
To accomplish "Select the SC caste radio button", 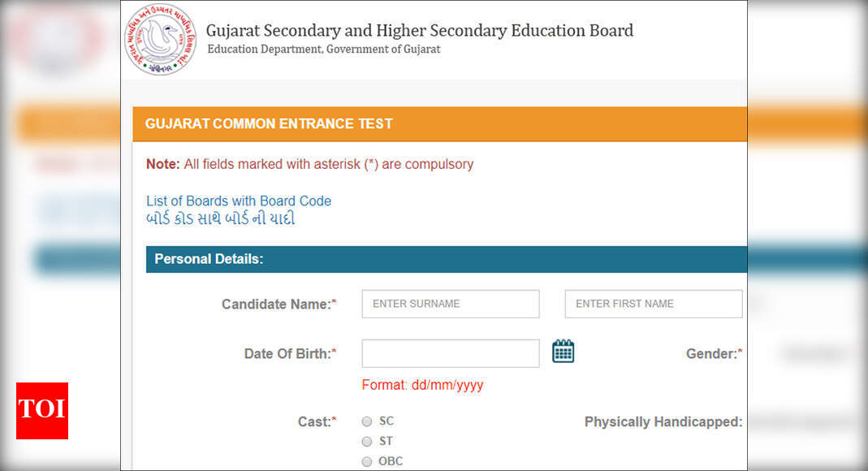I will click(367, 421).
